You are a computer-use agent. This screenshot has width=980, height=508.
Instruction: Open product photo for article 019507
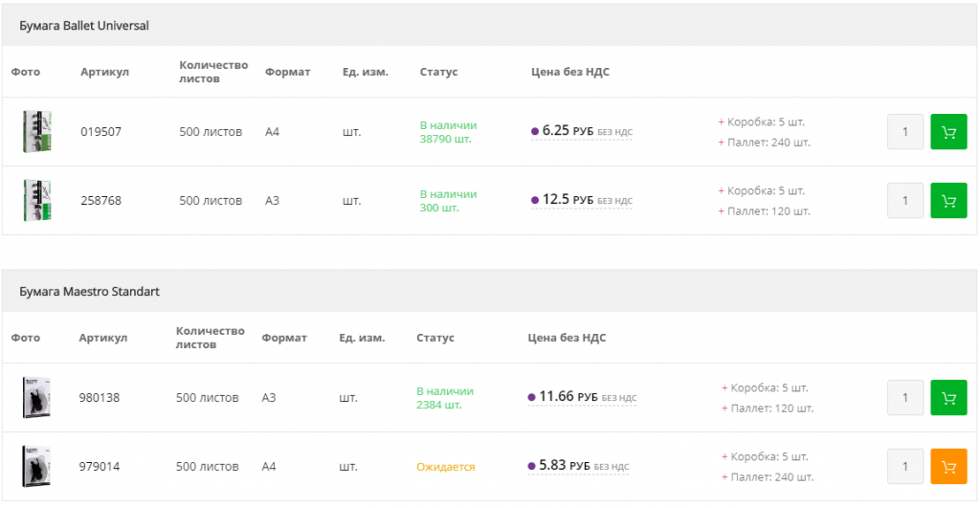[x=36, y=132]
